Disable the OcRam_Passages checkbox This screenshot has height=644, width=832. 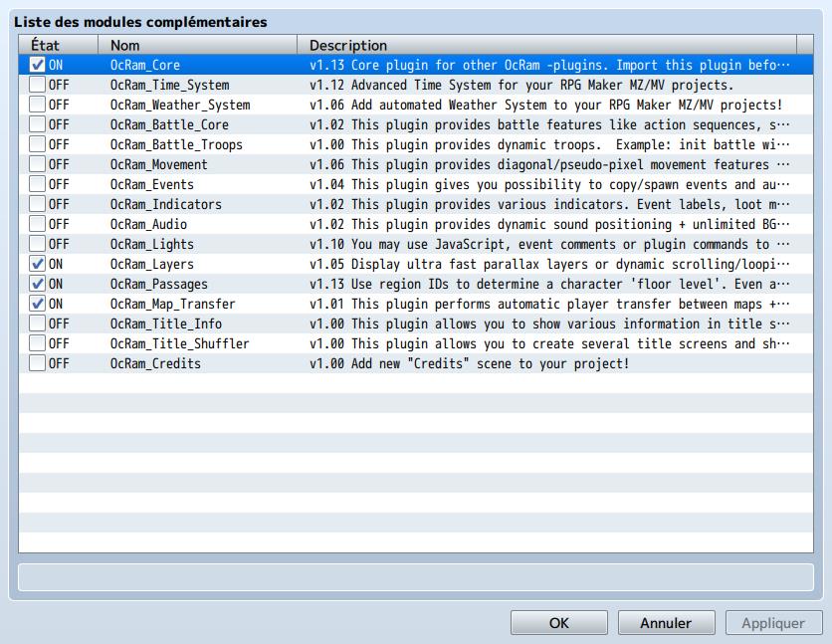tap(37, 284)
